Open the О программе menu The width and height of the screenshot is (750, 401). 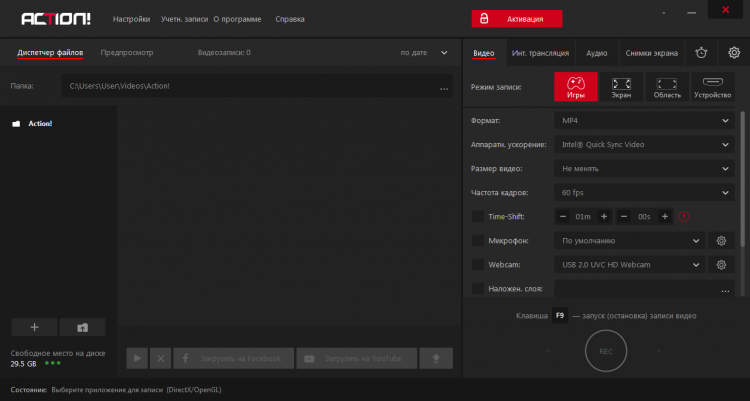coord(237,19)
